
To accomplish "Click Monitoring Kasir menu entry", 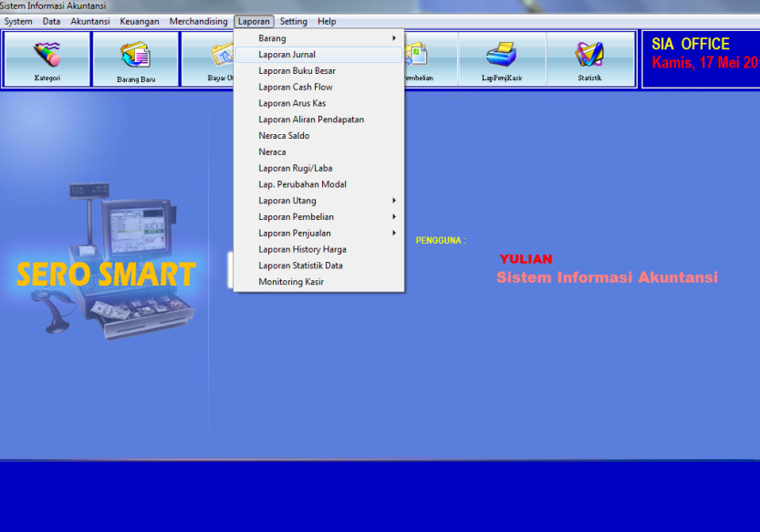I will [291, 282].
